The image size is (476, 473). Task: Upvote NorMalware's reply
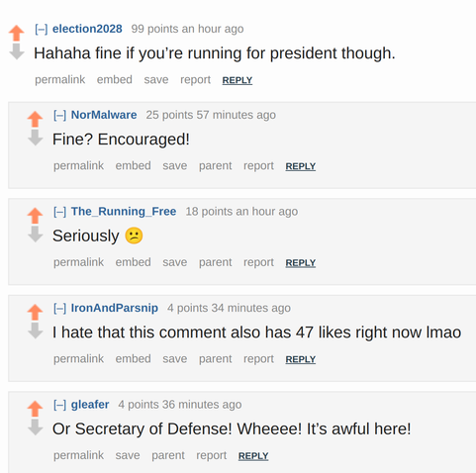pos(35,119)
